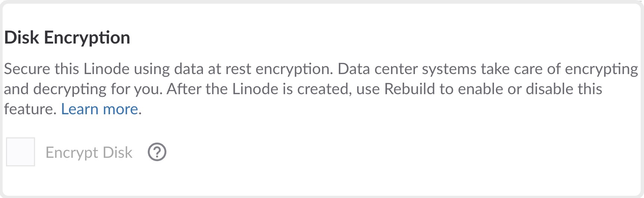Click the help question mark icon
The width and height of the screenshot is (644, 198).
tap(157, 152)
